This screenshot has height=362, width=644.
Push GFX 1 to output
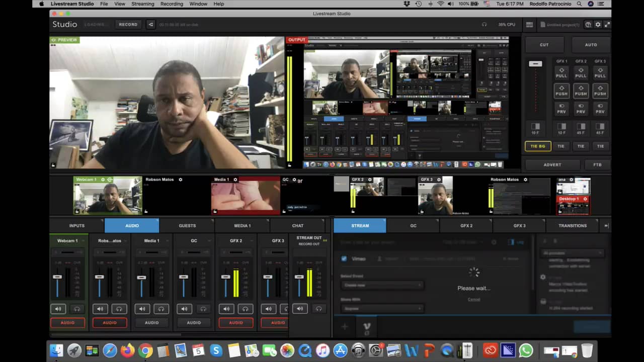click(561, 91)
